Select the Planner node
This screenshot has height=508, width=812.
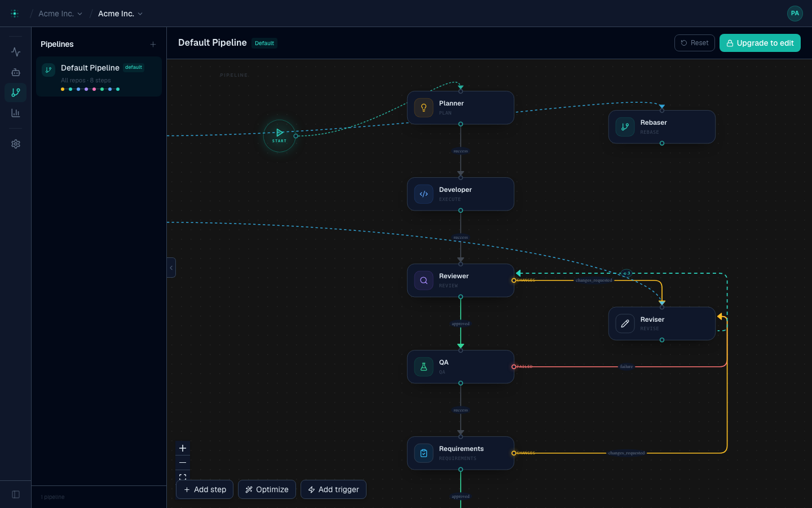(461, 108)
